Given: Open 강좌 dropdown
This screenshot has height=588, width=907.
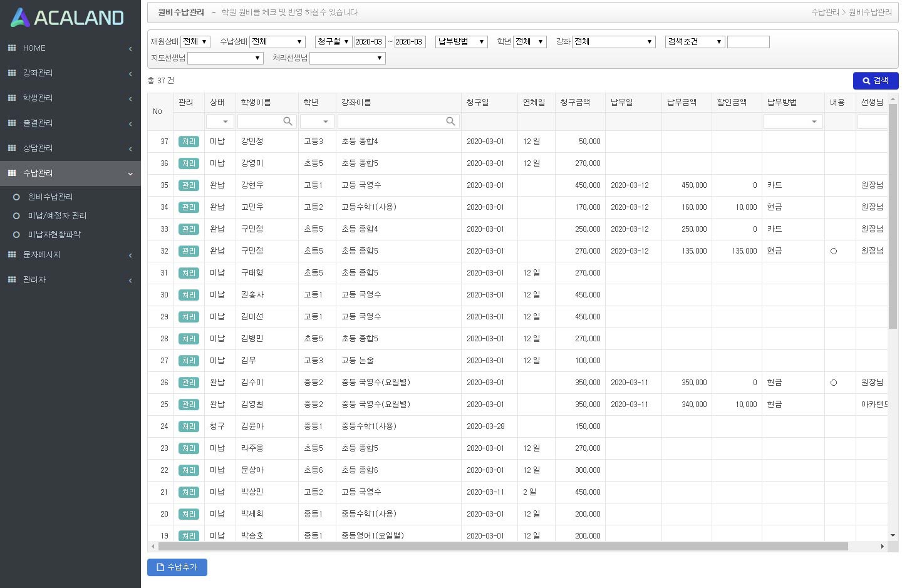Looking at the screenshot, I should (x=614, y=42).
